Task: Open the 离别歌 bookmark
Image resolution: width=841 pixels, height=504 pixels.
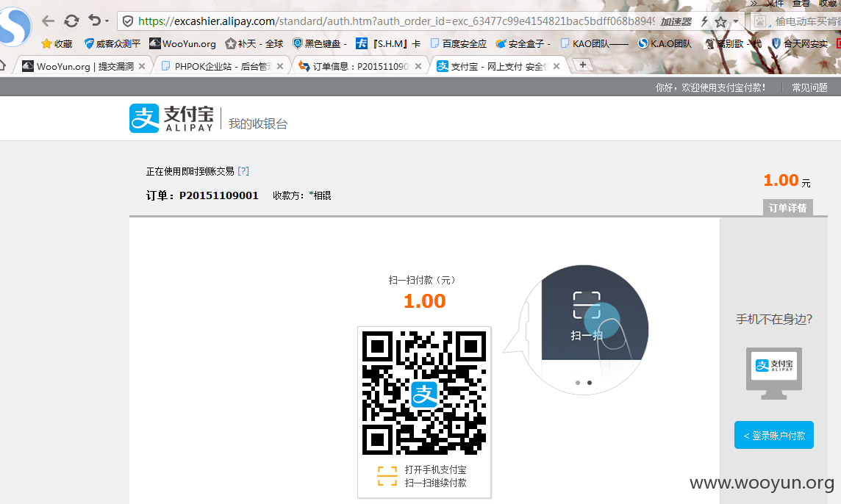Action: 733,43
